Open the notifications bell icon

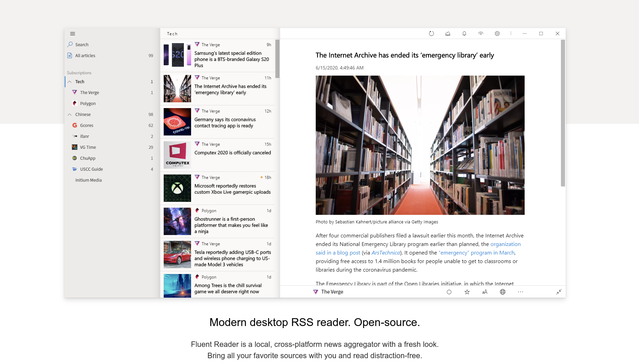point(464,34)
